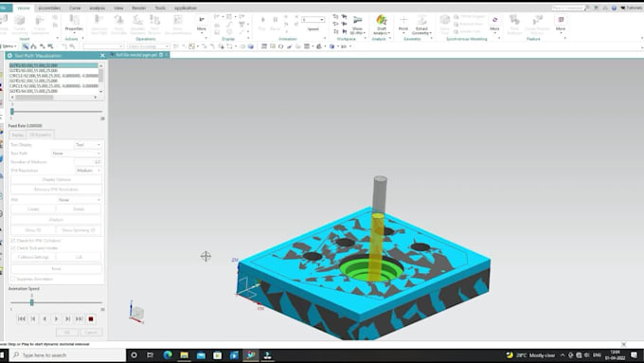The height and width of the screenshot is (363, 644).
Task: Open the Speed dropdown in Animation group
Action: tap(313, 19)
